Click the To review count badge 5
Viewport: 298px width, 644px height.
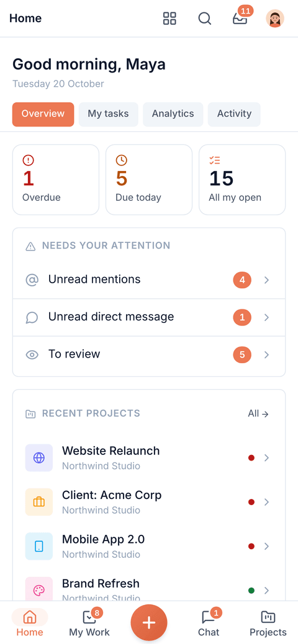coord(242,355)
